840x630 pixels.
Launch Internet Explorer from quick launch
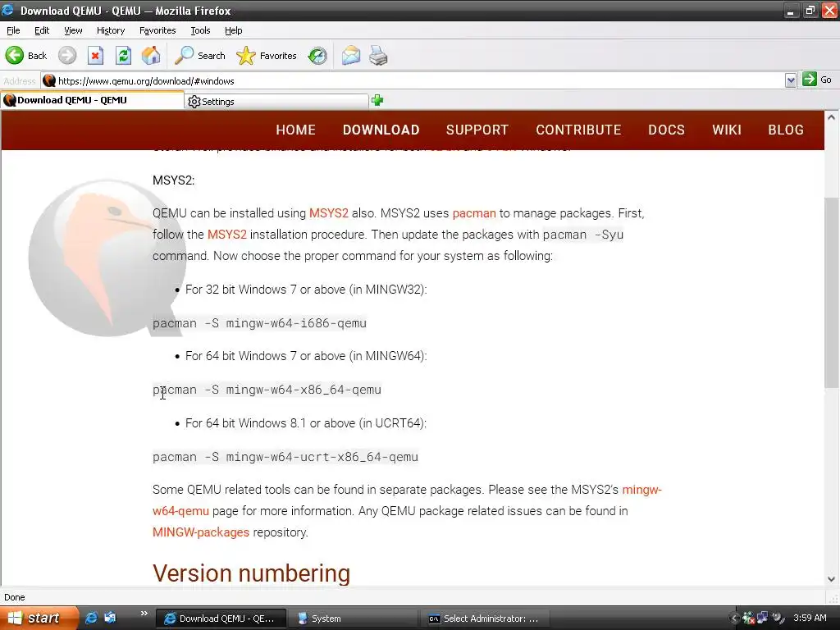(92, 618)
